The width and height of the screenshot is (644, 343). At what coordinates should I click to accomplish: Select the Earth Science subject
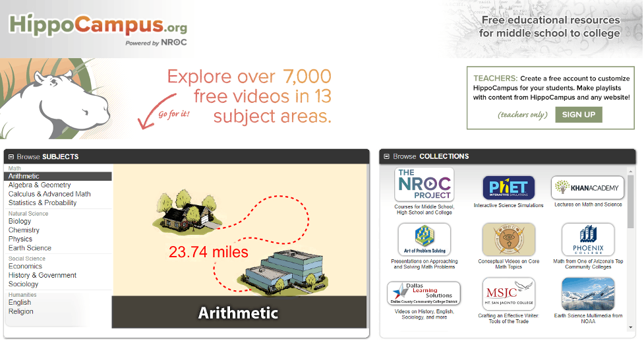point(30,248)
